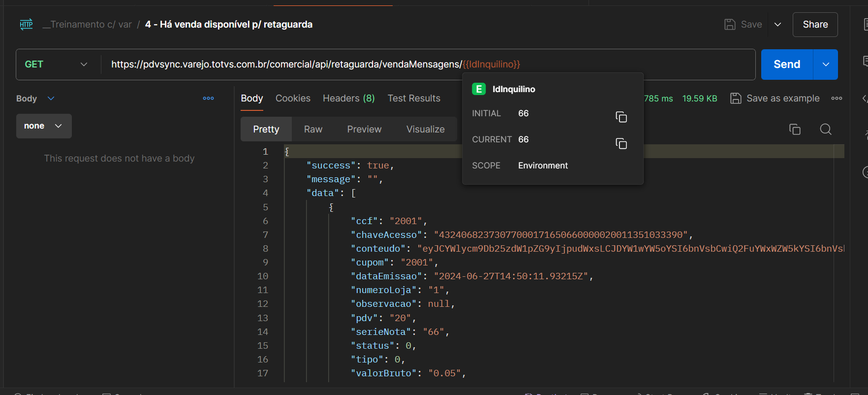Viewport: 868px width, 395px height.
Task: Open response options ellipsis menu
Action: 837,99
